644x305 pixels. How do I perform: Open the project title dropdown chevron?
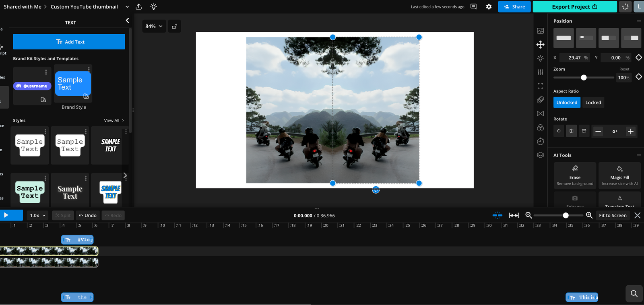[x=127, y=7]
